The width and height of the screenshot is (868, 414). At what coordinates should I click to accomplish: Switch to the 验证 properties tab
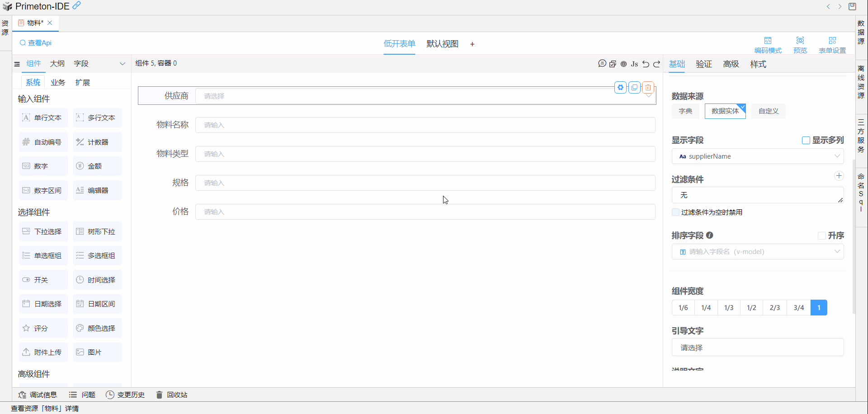pos(703,64)
